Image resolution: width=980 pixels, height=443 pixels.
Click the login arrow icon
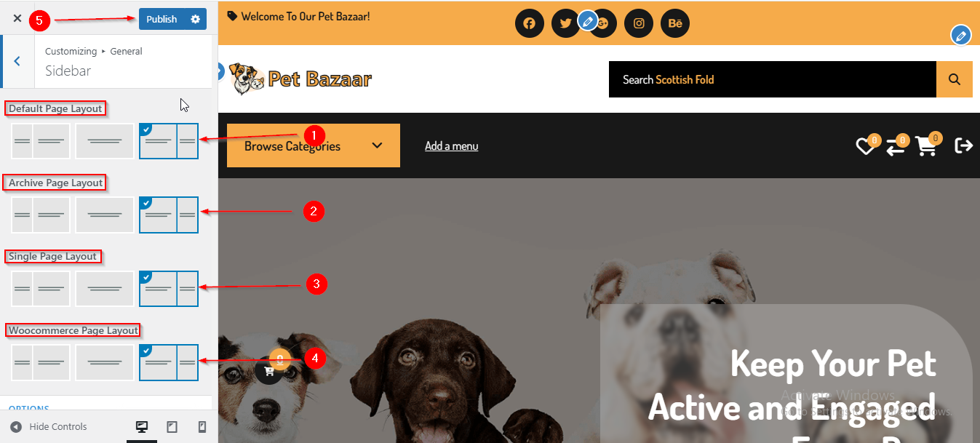(x=964, y=145)
